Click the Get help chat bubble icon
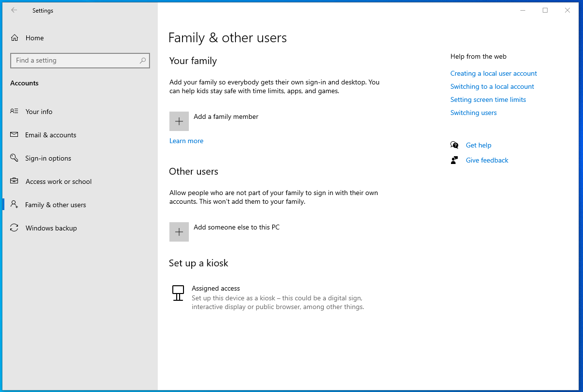The height and width of the screenshot is (392, 583). click(454, 145)
